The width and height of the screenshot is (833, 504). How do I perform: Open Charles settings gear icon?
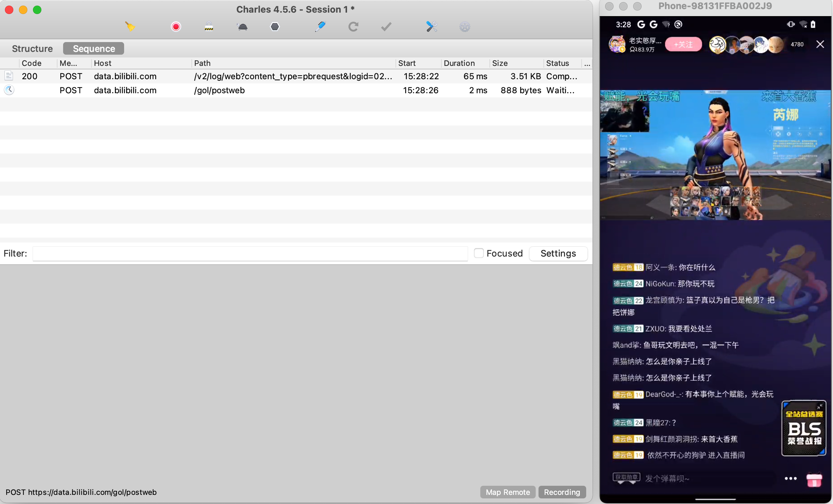tap(465, 26)
